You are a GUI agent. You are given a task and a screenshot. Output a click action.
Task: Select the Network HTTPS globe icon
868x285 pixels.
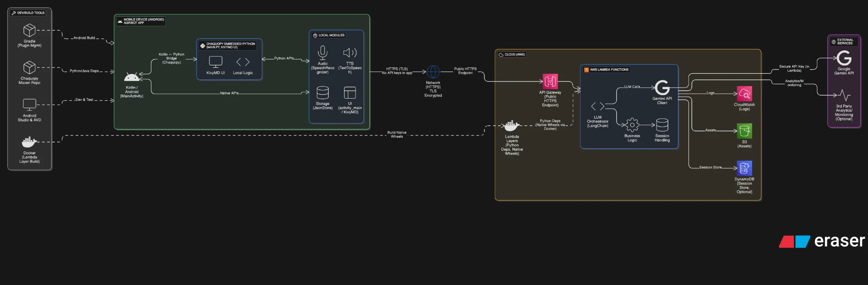(433, 72)
